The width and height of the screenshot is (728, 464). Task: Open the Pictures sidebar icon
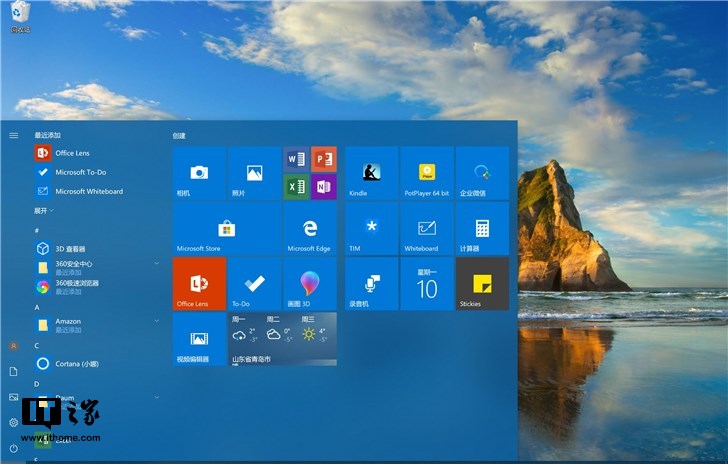tap(13, 397)
